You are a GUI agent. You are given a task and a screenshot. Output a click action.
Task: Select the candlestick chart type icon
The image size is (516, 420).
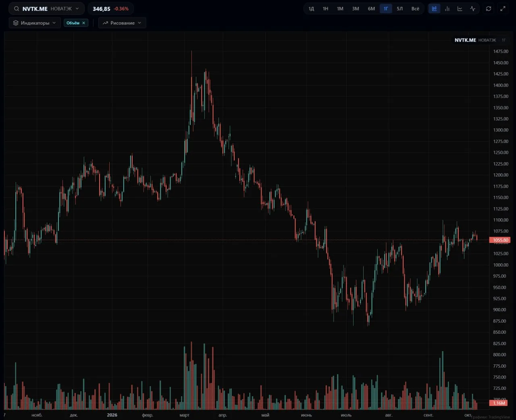(x=434, y=8)
